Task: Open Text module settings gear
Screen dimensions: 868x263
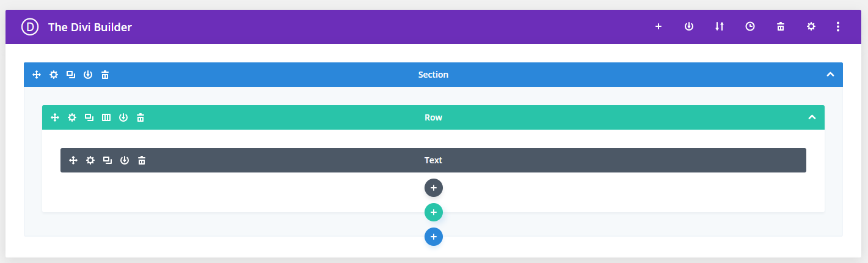Action: [x=90, y=160]
